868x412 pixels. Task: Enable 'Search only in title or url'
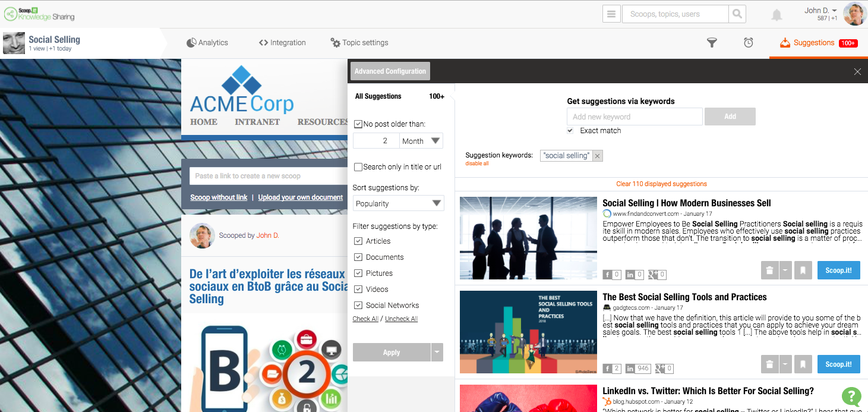pyautogui.click(x=358, y=167)
